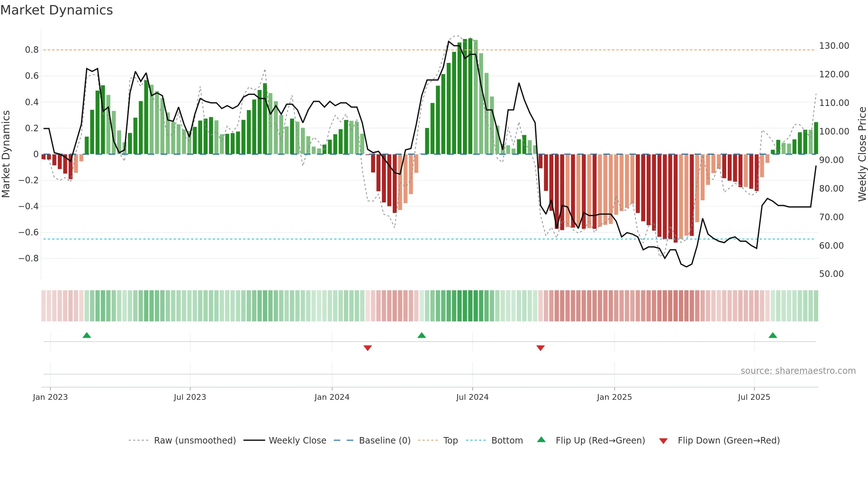The width and height of the screenshot is (868, 488).
Task: Click the −0.4 left axis tick label
Action: [x=29, y=206]
